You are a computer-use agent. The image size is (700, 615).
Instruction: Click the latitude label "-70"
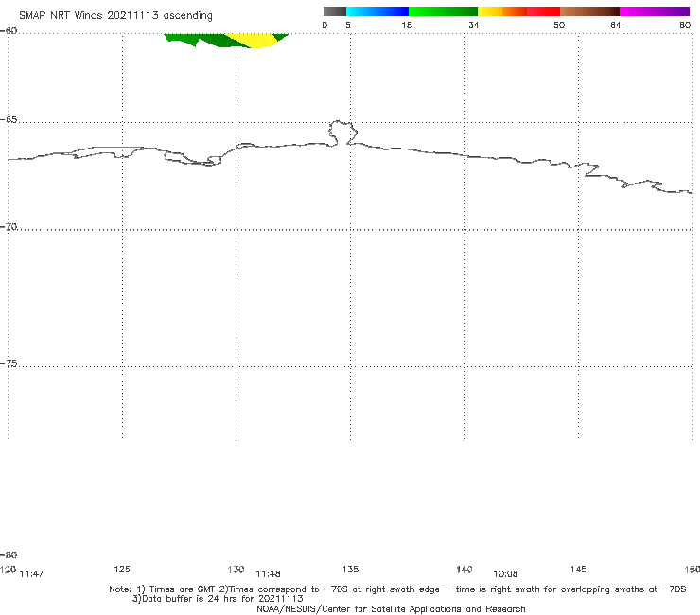point(9,227)
